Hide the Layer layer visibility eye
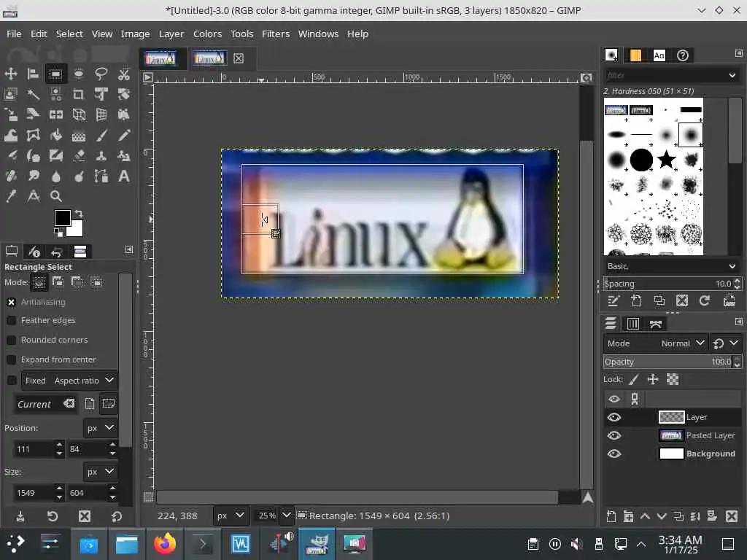Screen dimensions: 747x560 click(x=614, y=417)
